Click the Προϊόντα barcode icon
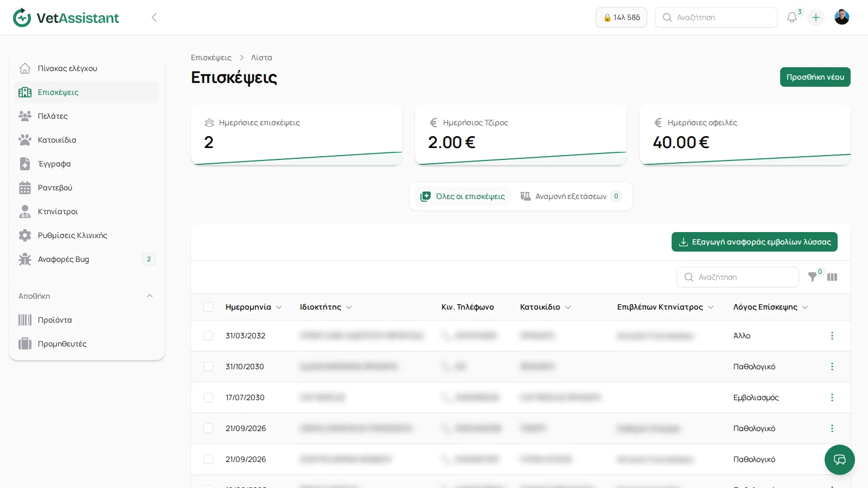Viewport: 868px width, 488px height. (x=25, y=320)
